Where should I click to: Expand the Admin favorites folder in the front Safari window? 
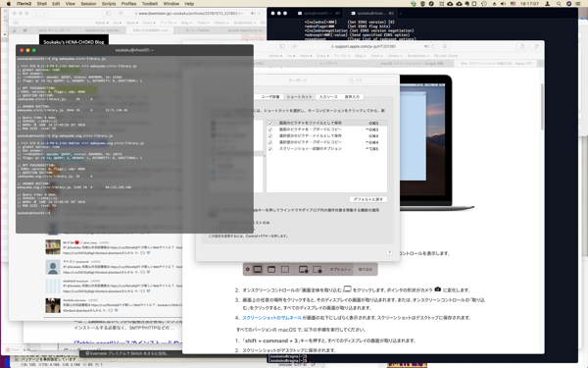click(275, 56)
